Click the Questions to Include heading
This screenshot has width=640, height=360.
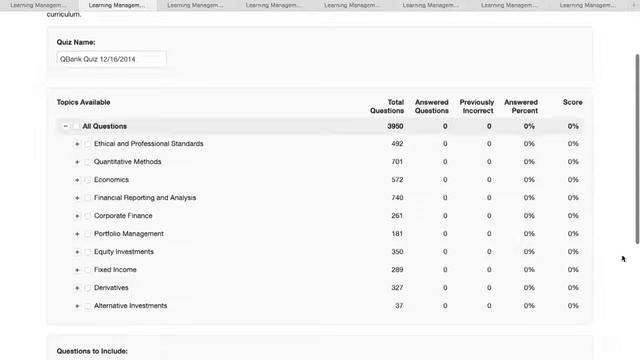(92, 351)
